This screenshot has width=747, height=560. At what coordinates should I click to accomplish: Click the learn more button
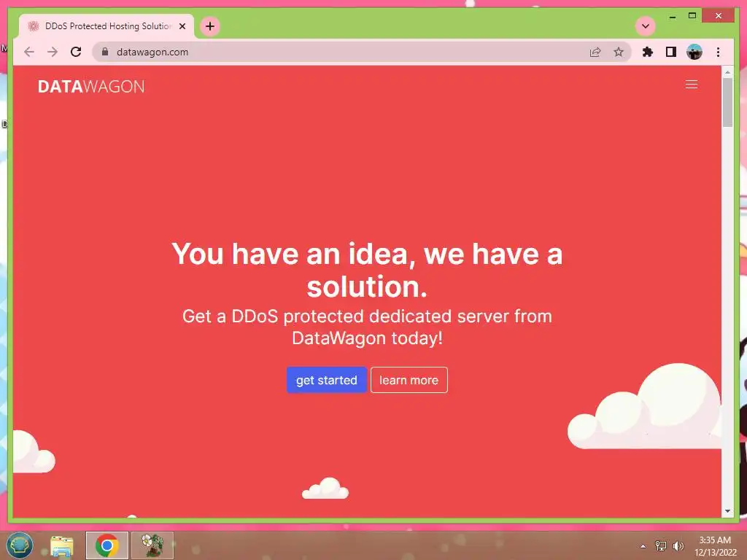click(409, 380)
